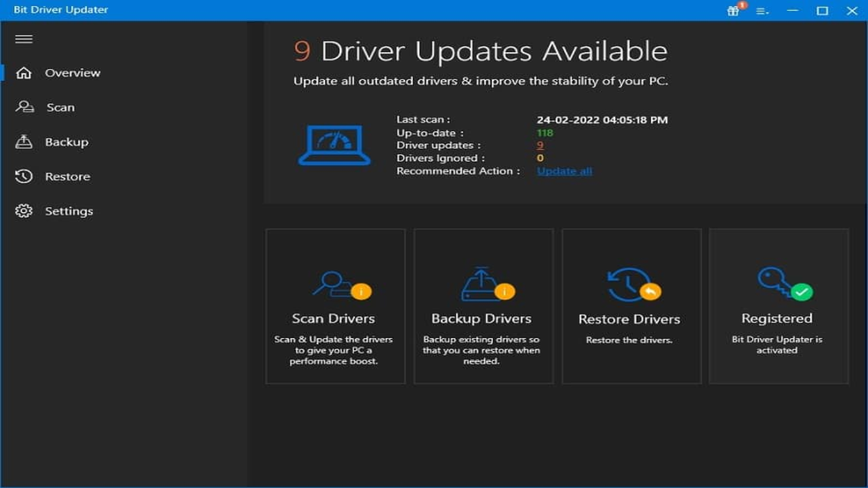The height and width of the screenshot is (488, 868).
Task: Open Backup from the sidebar
Action: point(66,142)
